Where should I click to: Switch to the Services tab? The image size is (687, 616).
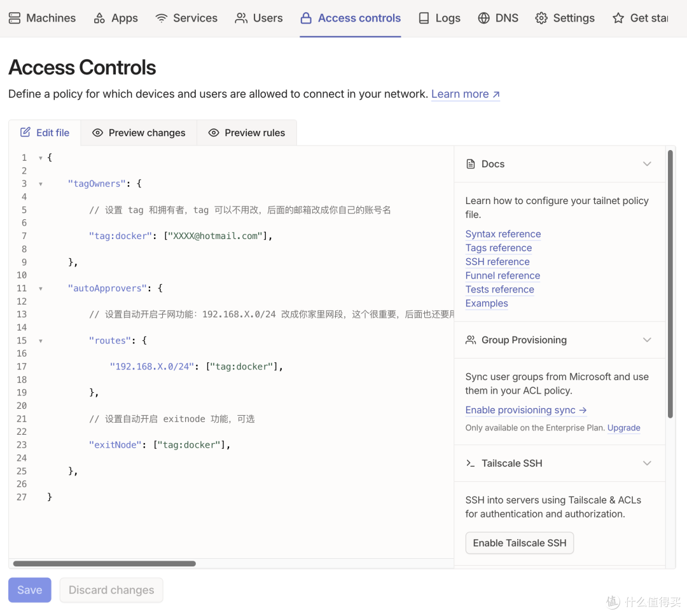point(186,18)
